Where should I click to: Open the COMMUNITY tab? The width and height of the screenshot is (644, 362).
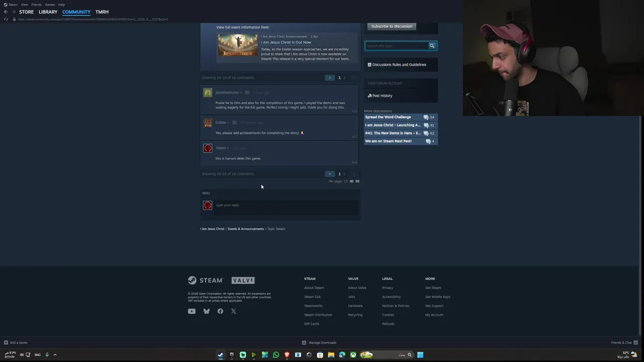(76, 12)
